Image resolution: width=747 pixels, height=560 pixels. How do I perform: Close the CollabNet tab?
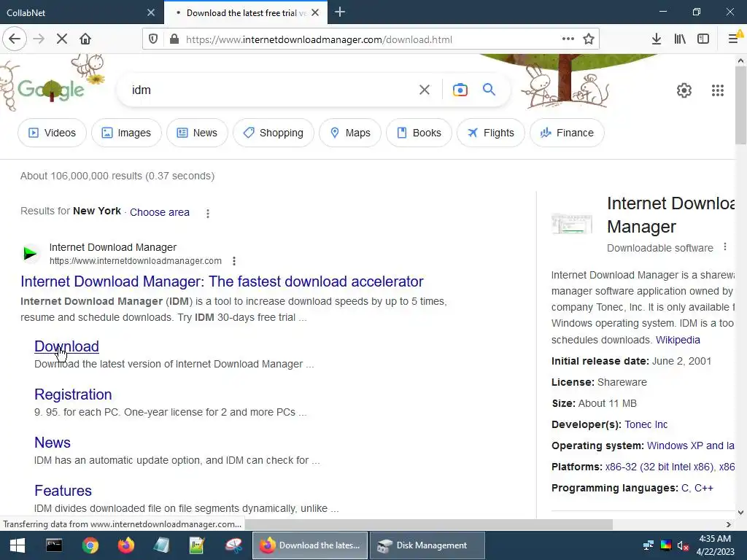[151, 12]
